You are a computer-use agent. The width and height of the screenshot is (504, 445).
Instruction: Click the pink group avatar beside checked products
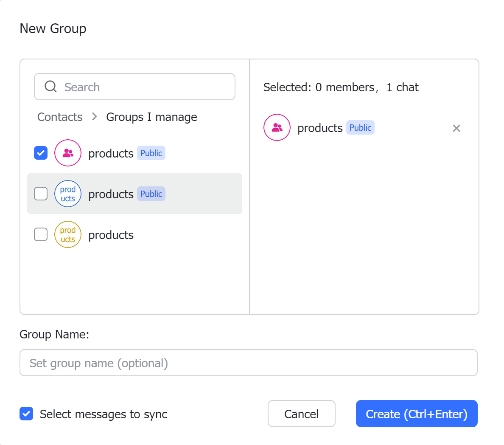click(x=68, y=153)
